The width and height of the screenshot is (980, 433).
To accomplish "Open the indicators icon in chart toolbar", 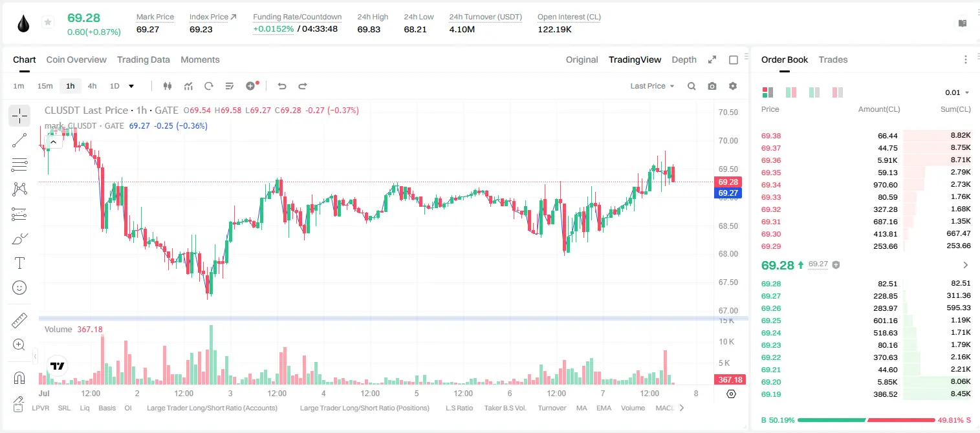I will 188,86.
